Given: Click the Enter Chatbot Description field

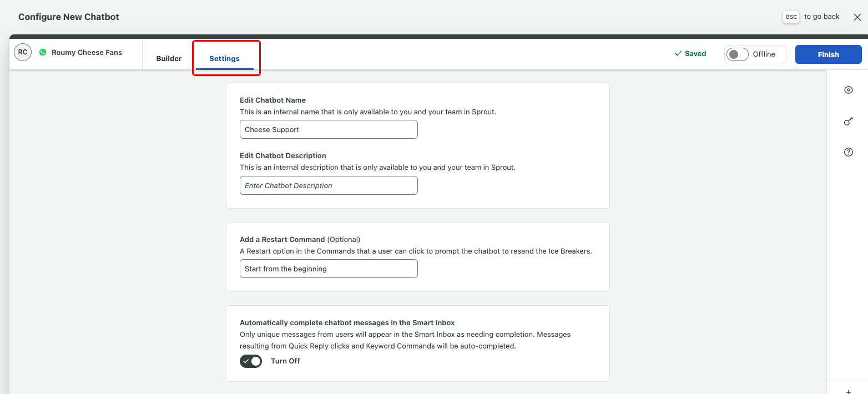Looking at the screenshot, I should tap(329, 185).
